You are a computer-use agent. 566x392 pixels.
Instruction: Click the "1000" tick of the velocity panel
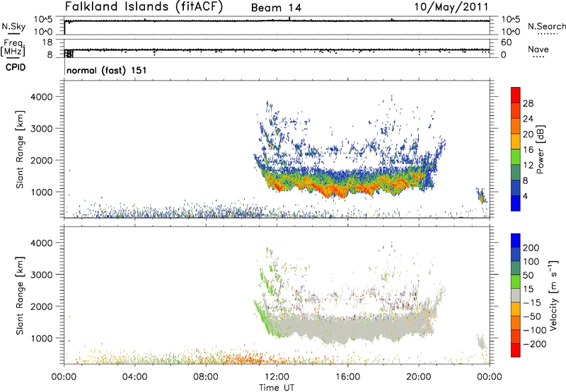tap(41, 338)
